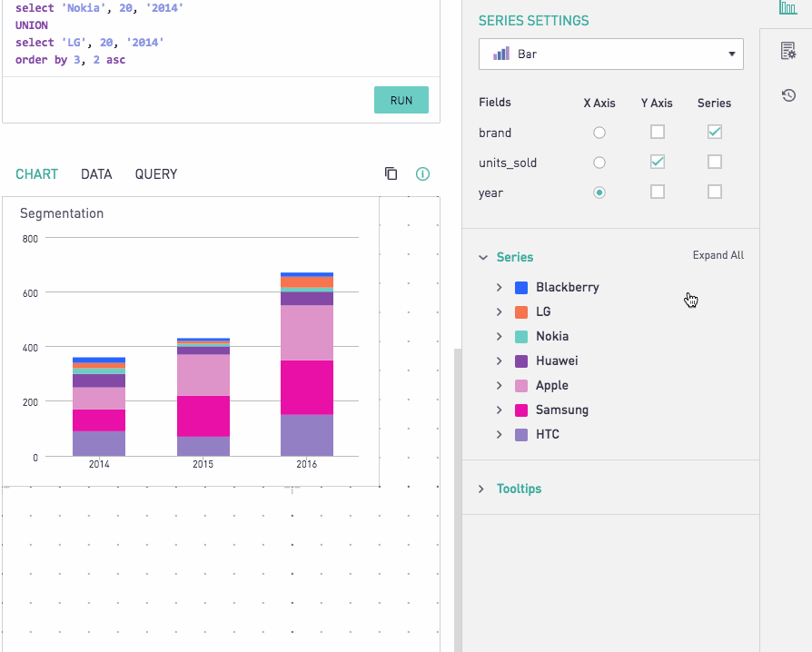The width and height of the screenshot is (812, 652).
Task: Open the Bar chart type dropdown
Action: coord(611,54)
